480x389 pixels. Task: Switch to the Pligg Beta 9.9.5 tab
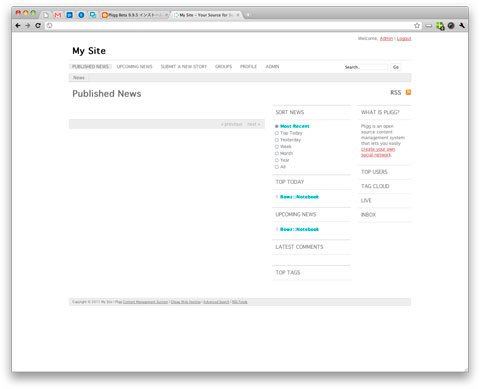tap(135, 15)
